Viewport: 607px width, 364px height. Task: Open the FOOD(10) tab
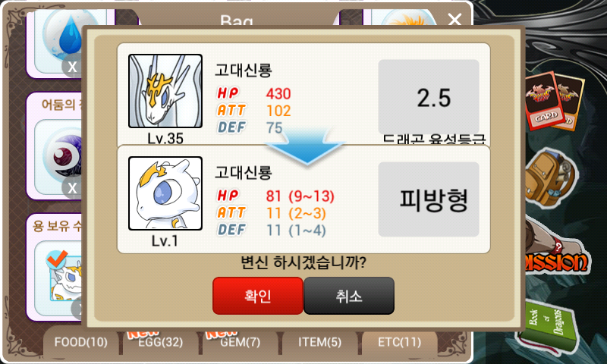(x=81, y=342)
